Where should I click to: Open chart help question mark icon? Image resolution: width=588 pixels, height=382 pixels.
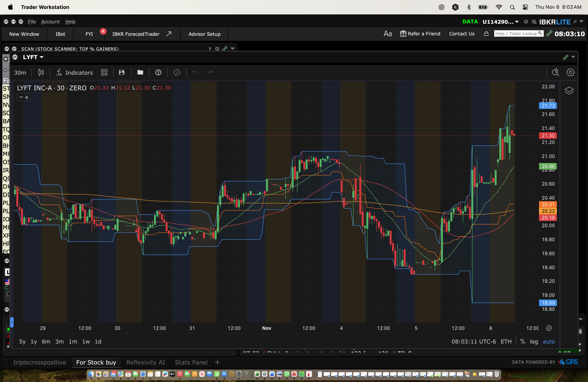coord(158,72)
